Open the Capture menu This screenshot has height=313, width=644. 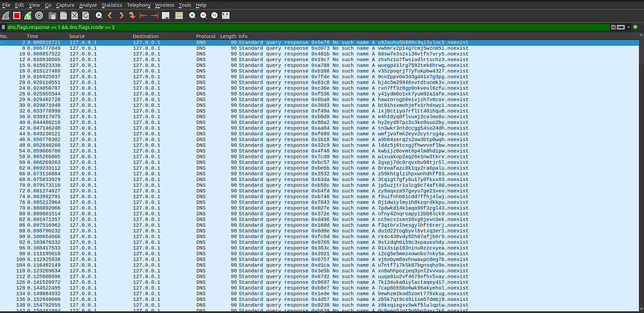(65, 5)
